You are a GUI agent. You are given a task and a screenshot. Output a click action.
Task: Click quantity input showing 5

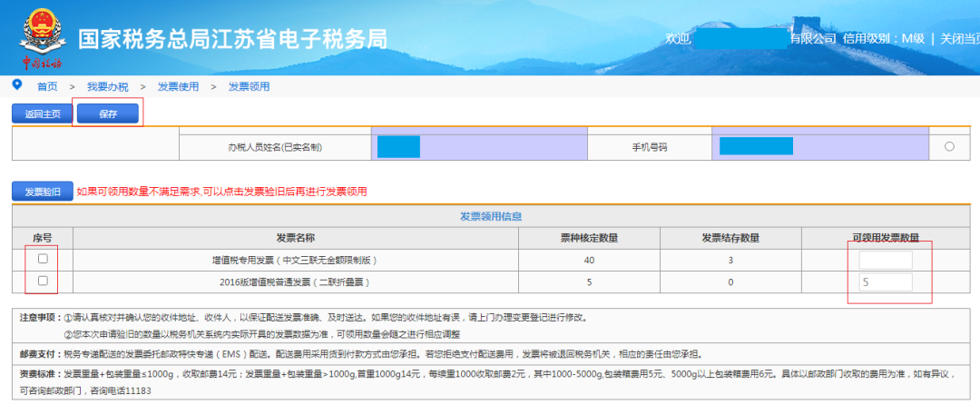886,282
